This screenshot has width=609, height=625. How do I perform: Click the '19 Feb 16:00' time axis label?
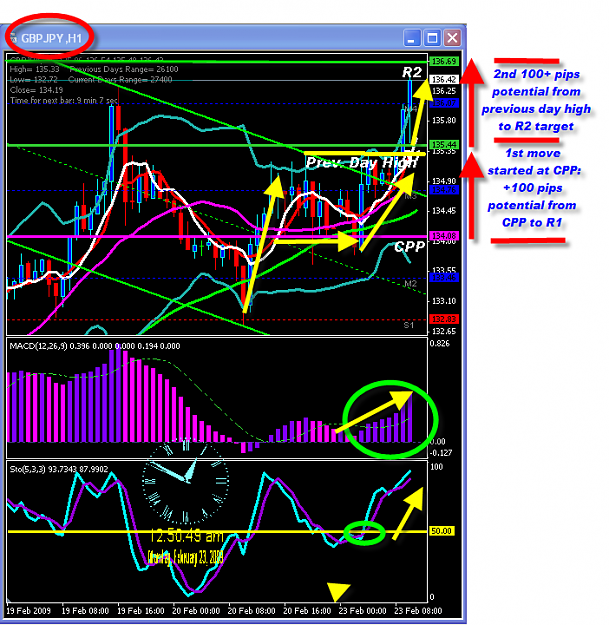click(x=141, y=611)
